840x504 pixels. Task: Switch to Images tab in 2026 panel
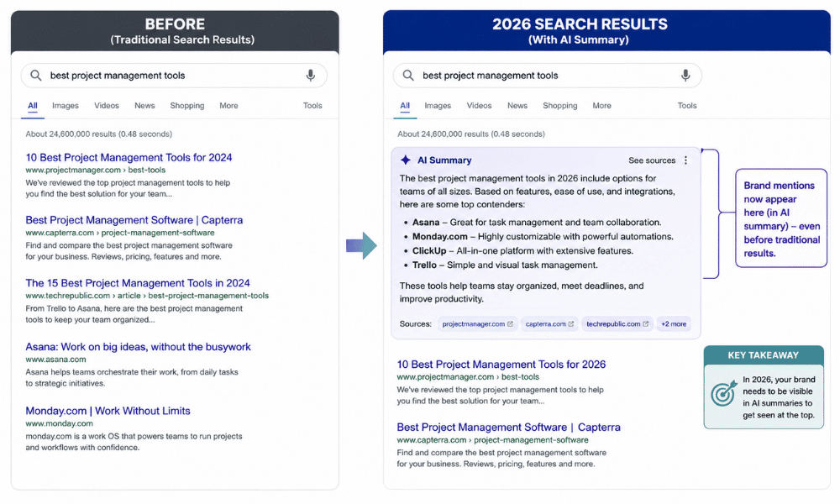(x=438, y=106)
